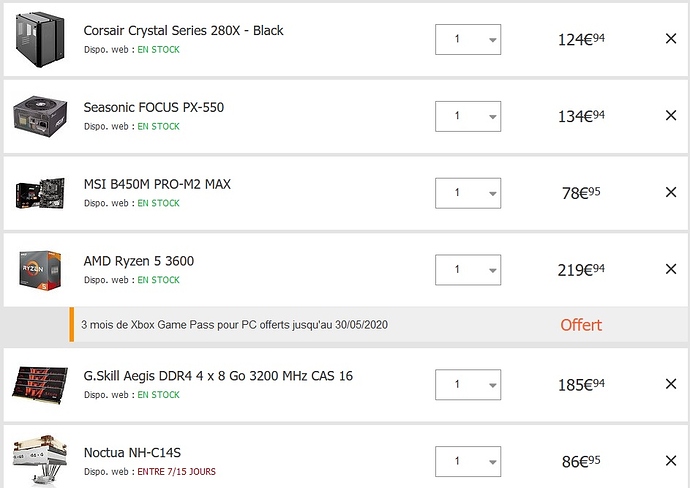This screenshot has height=488, width=690.
Task: Open quantity dropdown for G.Skill Aegis DDR4
Action: 467,384
